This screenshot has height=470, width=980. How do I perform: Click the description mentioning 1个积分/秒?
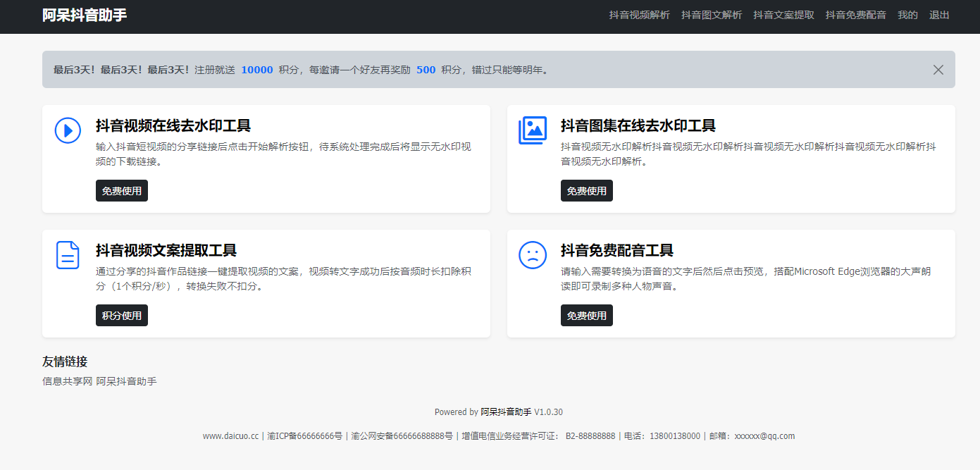(x=283, y=279)
